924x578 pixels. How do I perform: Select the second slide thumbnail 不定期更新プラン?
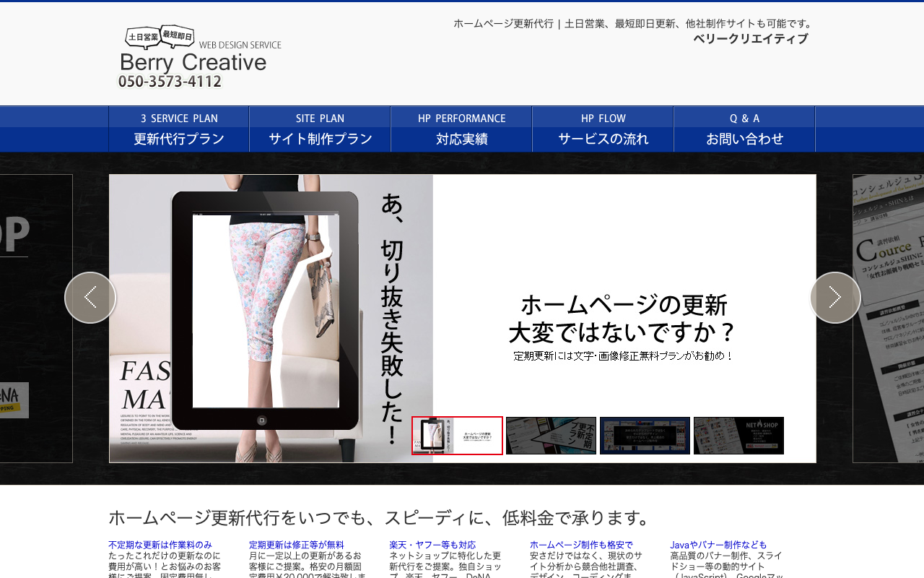551,436
